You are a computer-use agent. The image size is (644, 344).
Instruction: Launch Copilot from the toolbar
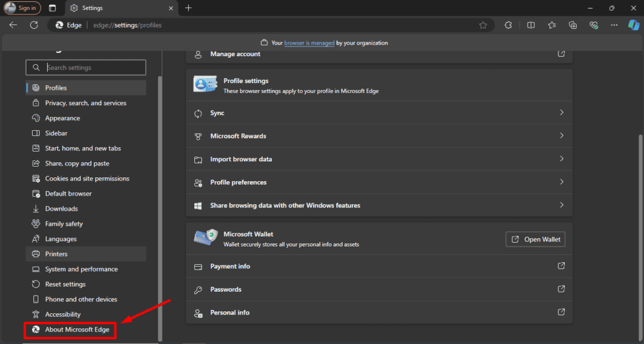click(633, 25)
